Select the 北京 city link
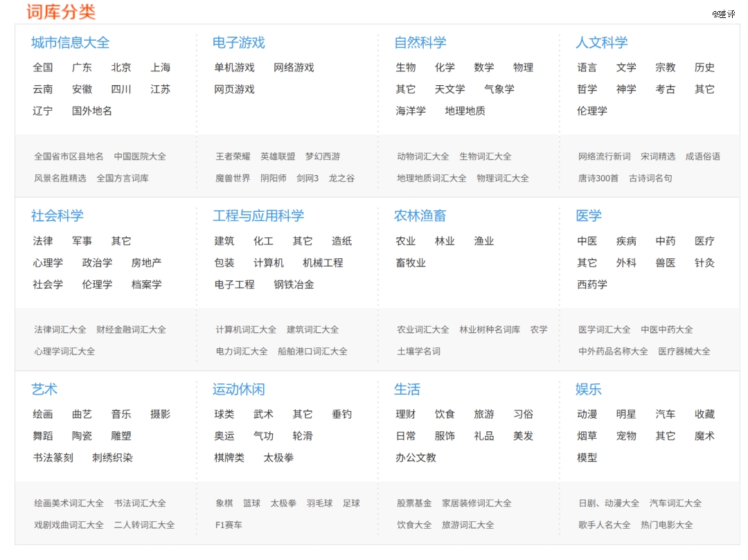 pos(121,68)
